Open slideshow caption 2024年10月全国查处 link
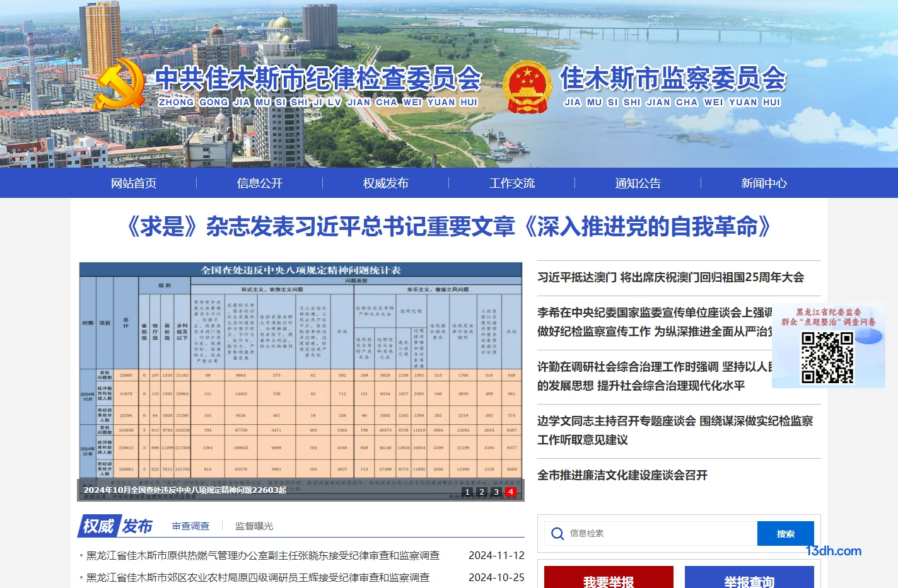This screenshot has width=898, height=588. [x=185, y=490]
